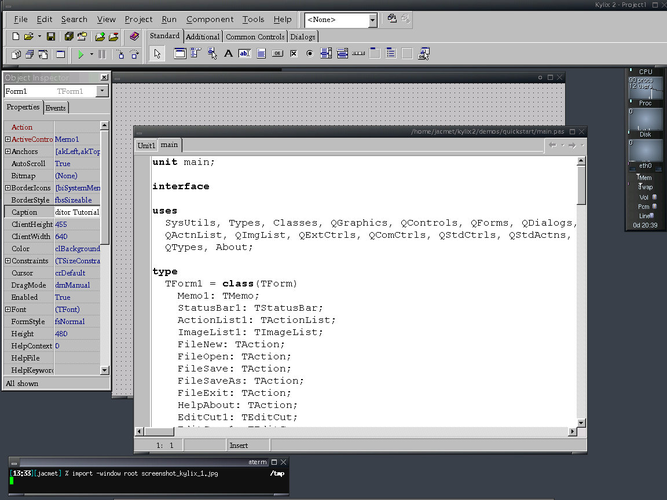The height and width of the screenshot is (500, 667).
Task: Open the Form1 object selector dropdown
Action: pyautogui.click(x=102, y=91)
